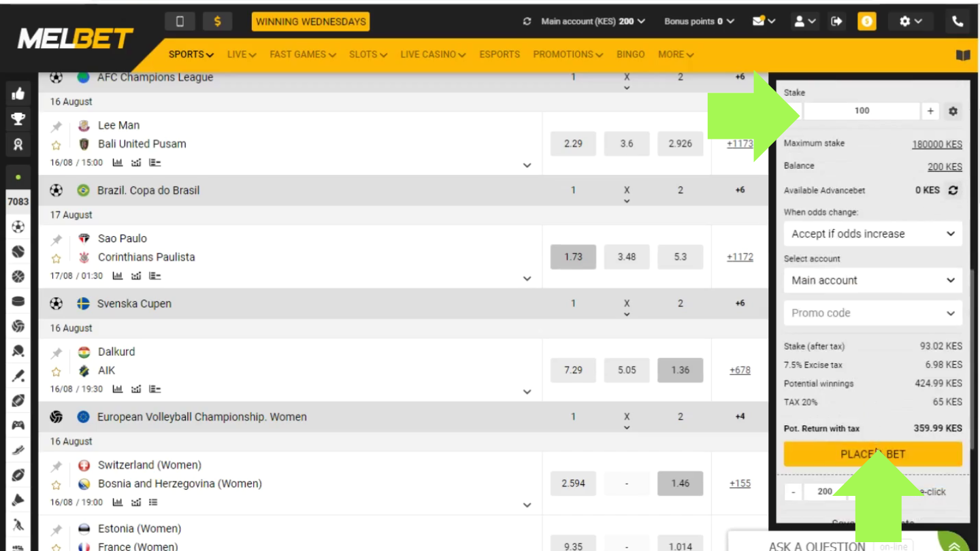Click the phone callback icon in header
Screen dimensions: 980x551
(x=958, y=21)
